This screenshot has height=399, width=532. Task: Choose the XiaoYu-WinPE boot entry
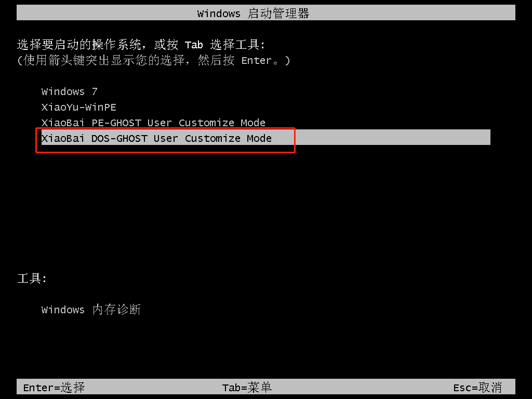click(79, 107)
